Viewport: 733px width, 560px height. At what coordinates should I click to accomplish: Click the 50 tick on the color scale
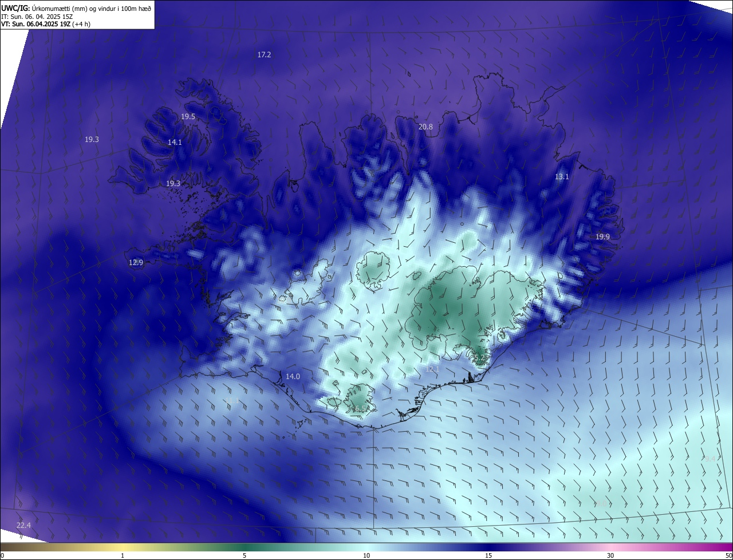pos(728,555)
